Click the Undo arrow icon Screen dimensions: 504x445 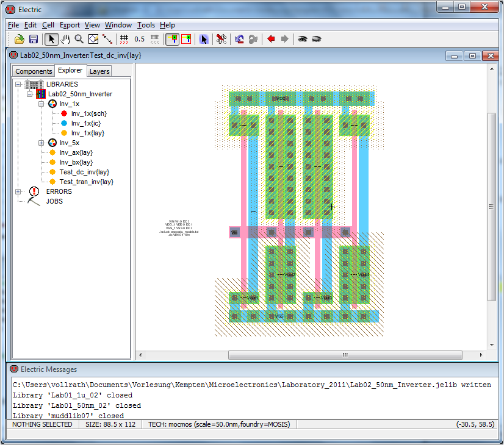(239, 39)
